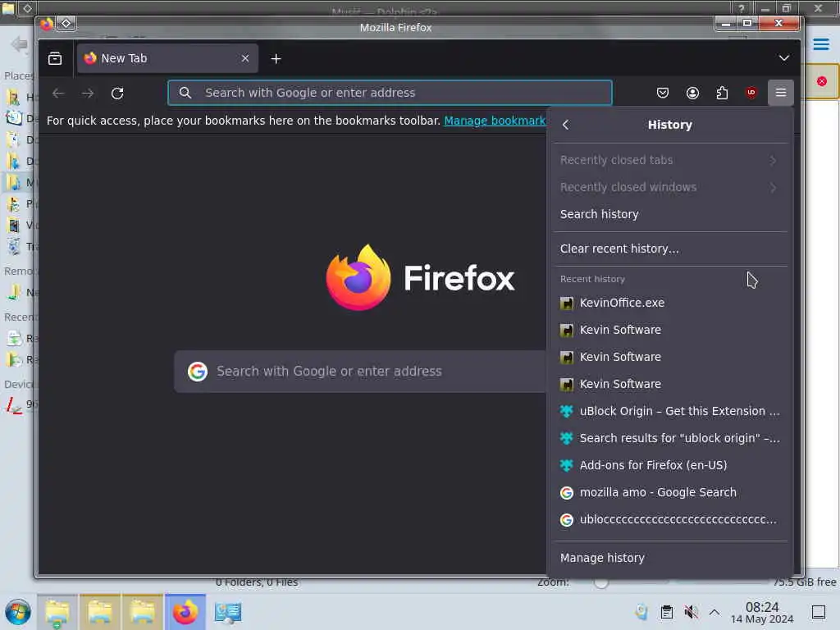Click the Dolphin back arrow
This screenshot has width=840, height=630.
[x=20, y=44]
